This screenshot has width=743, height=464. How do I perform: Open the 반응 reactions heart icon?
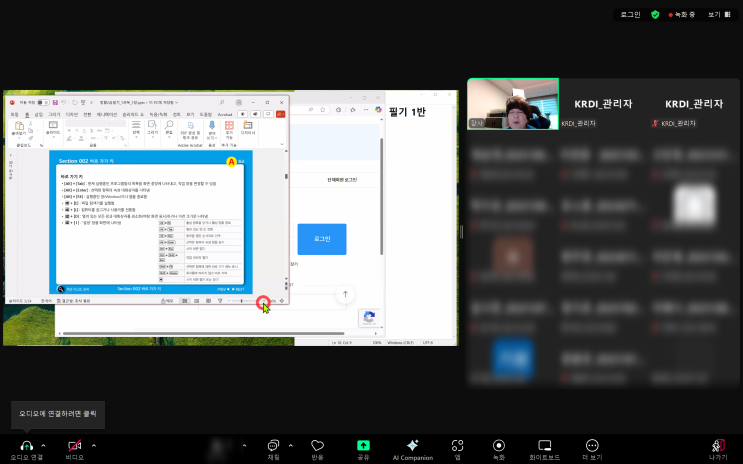click(x=317, y=446)
